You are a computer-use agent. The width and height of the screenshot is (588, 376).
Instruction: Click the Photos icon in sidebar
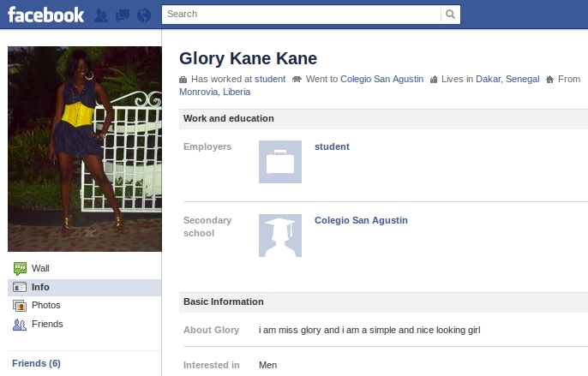coord(20,306)
